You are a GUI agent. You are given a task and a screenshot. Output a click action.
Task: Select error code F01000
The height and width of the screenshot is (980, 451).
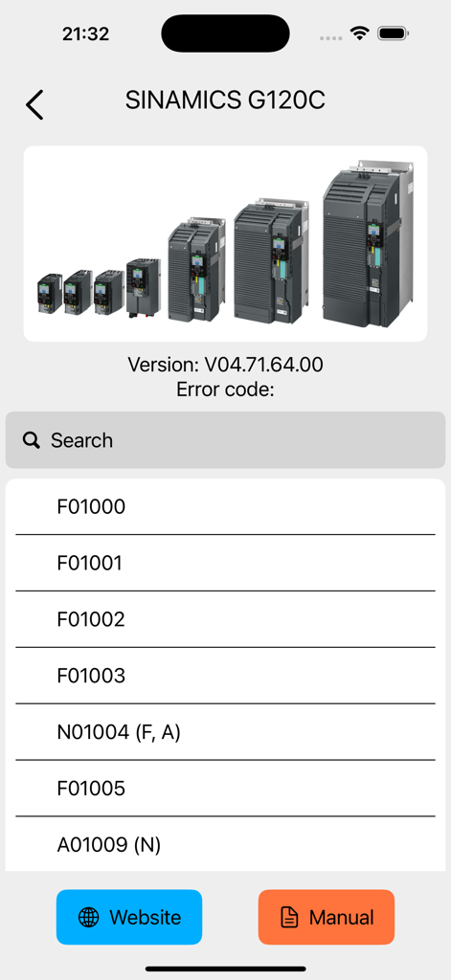(225, 507)
